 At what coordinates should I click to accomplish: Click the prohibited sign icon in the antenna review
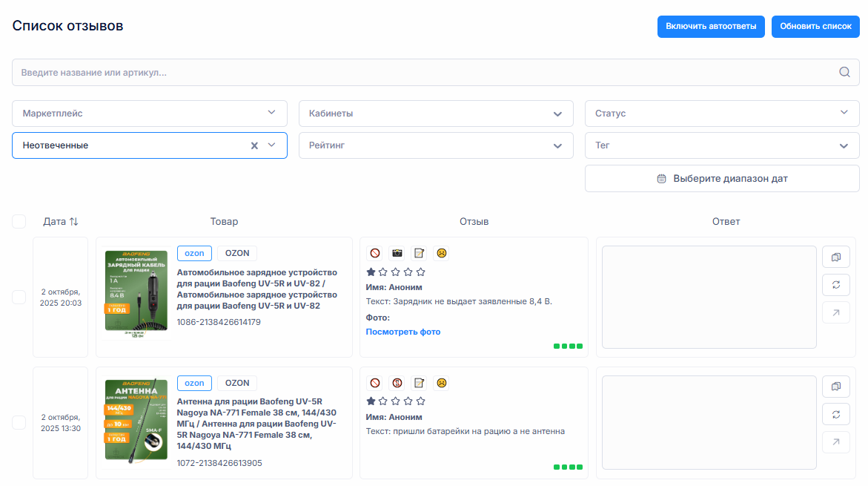375,383
